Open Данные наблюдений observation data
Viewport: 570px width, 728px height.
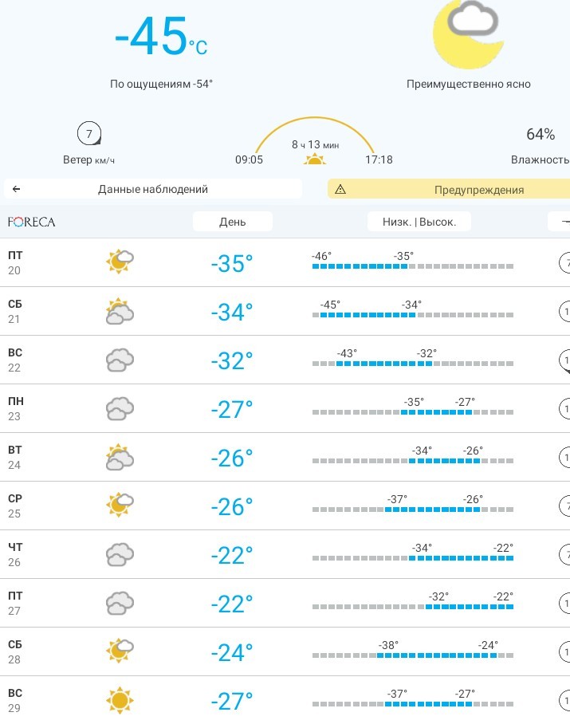[153, 189]
